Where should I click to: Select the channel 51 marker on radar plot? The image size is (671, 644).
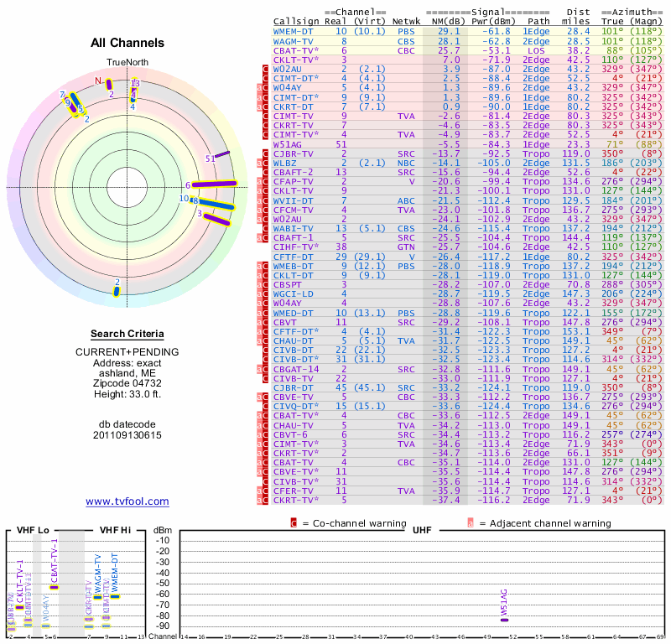pyautogui.click(x=220, y=156)
